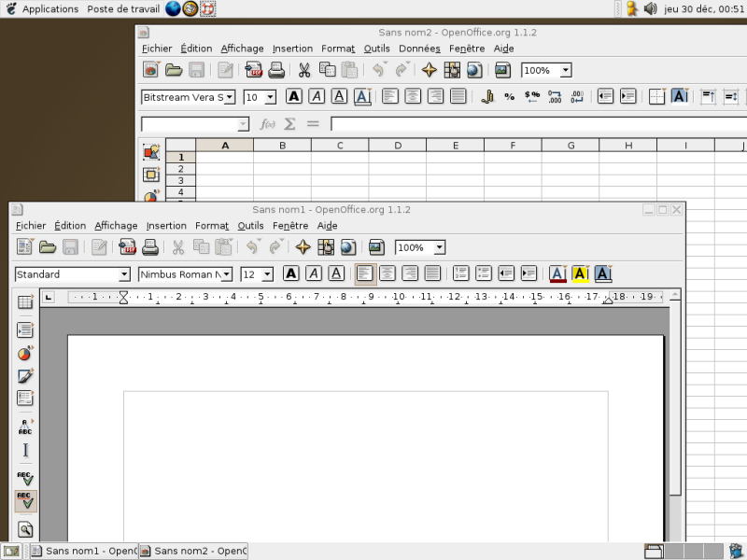The width and height of the screenshot is (747, 560).
Task: Select row 2 header in Calc
Action: click(180, 169)
